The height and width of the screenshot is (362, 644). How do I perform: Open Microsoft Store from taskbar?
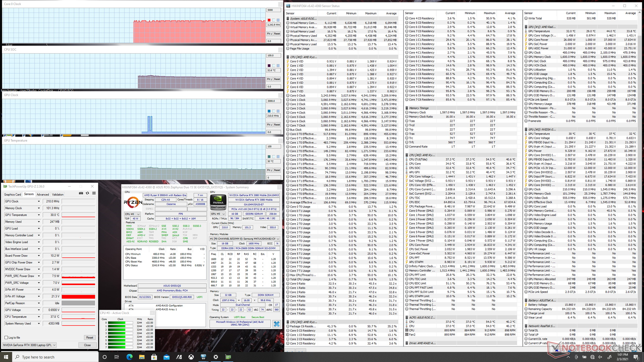point(154,357)
